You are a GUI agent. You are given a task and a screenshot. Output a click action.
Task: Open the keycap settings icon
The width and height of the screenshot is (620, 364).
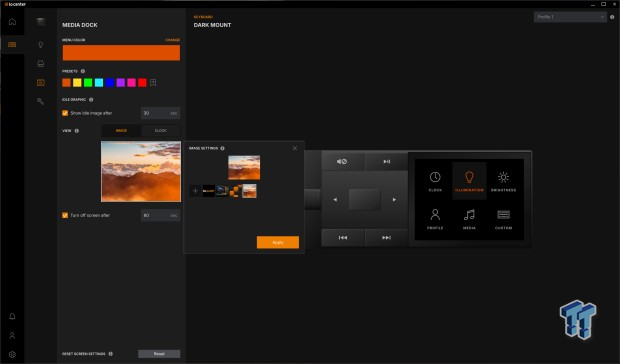click(40, 63)
